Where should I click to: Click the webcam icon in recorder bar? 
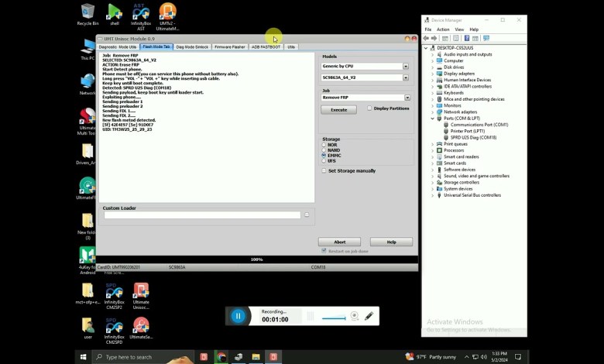(355, 316)
